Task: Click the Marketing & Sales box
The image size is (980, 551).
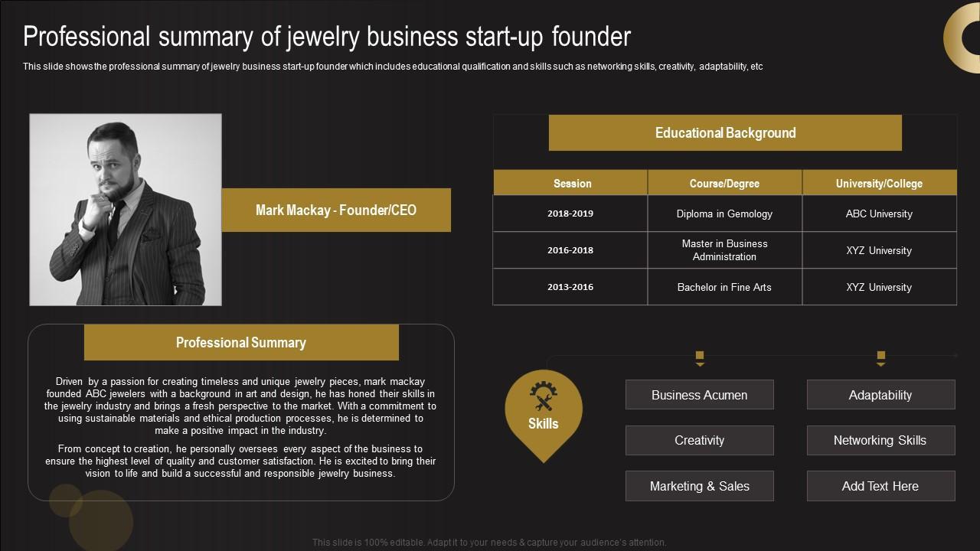Action: pyautogui.click(x=699, y=486)
